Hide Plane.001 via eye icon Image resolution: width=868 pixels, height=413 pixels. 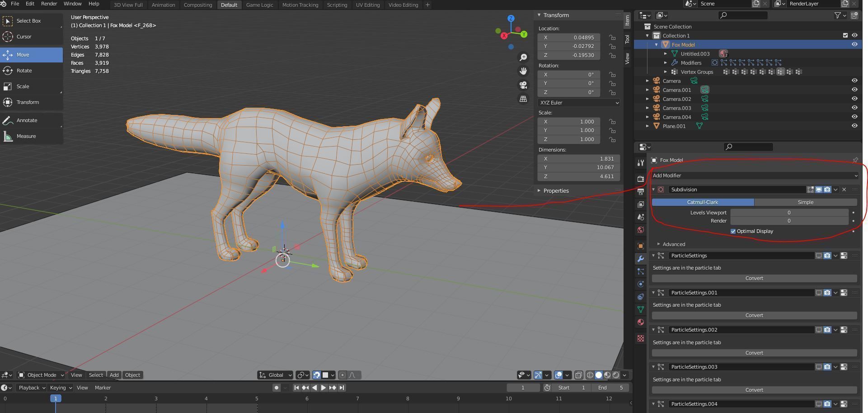(854, 126)
